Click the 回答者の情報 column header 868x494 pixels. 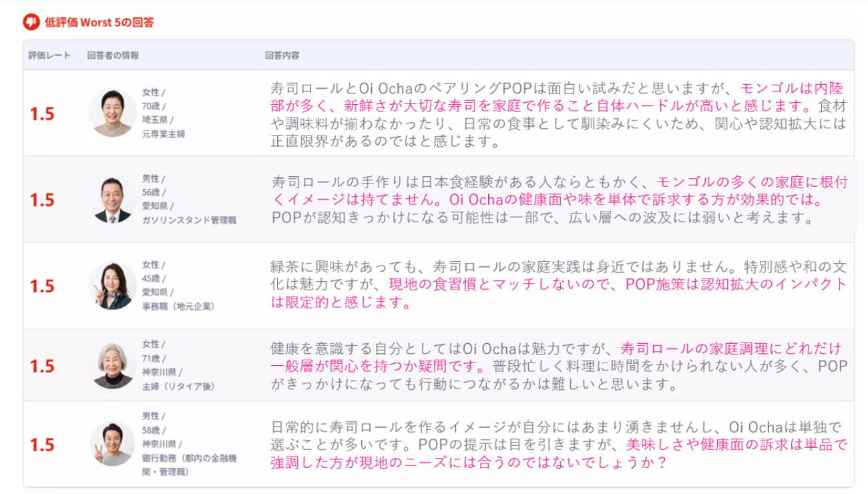click(113, 55)
